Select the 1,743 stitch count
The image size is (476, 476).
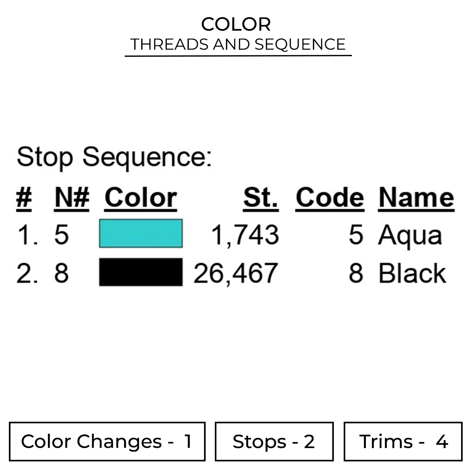[245, 235]
